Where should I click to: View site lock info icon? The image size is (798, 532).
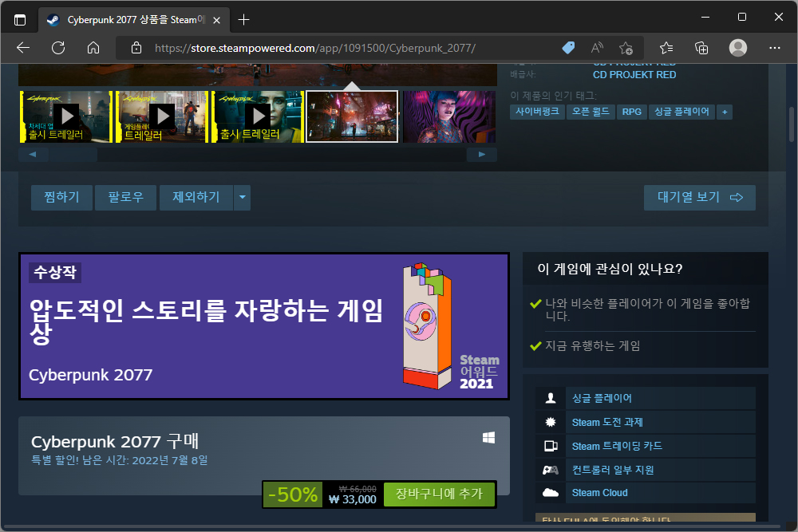[x=136, y=48]
